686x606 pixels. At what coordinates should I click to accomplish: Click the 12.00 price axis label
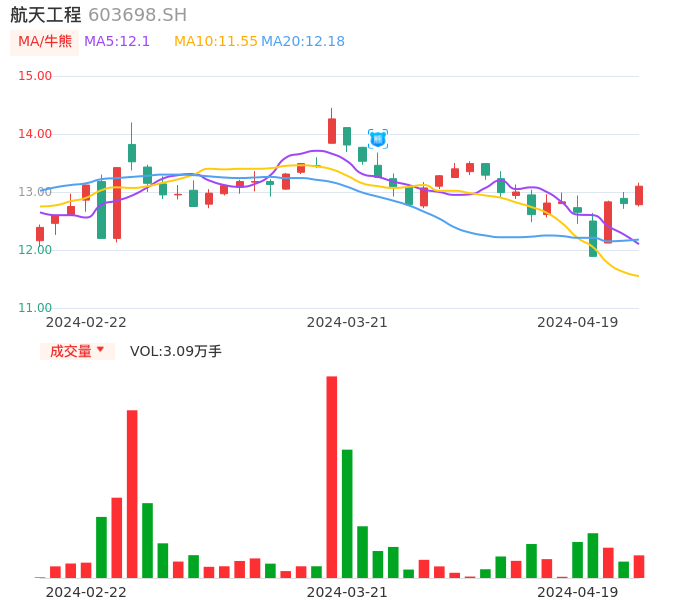(36, 250)
